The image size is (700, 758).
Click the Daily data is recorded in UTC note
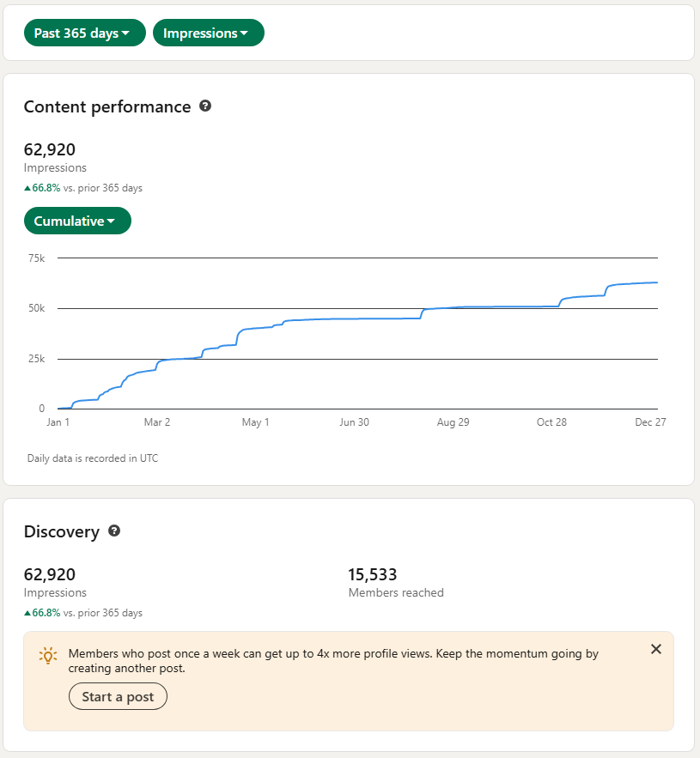(x=93, y=458)
